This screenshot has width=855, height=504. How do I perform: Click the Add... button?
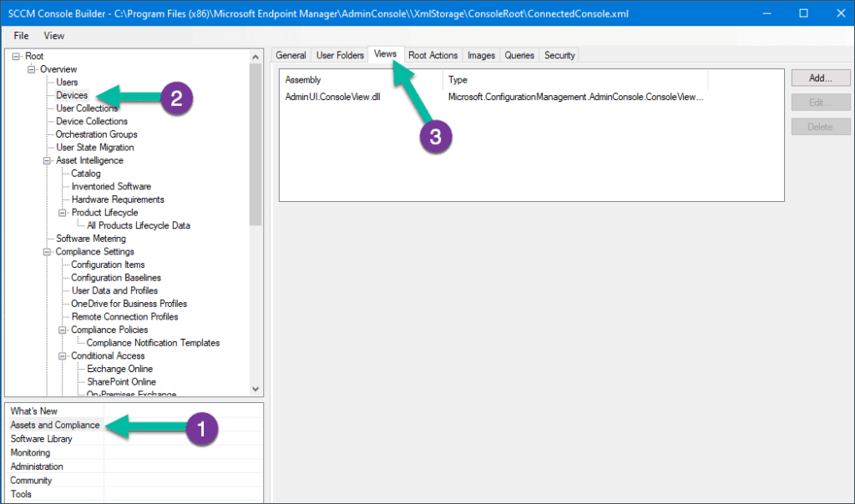821,78
